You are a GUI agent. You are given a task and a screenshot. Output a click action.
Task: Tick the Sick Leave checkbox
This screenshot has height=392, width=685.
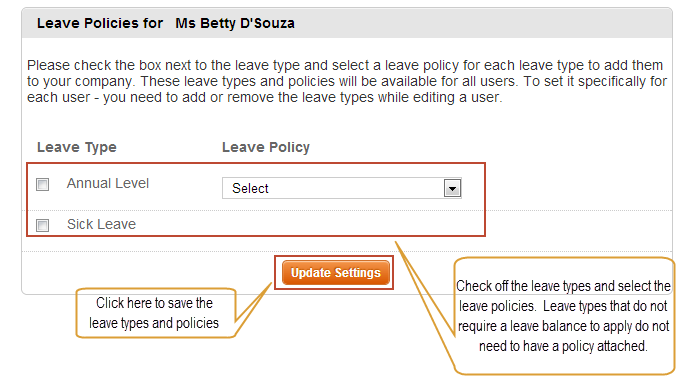[x=42, y=225]
